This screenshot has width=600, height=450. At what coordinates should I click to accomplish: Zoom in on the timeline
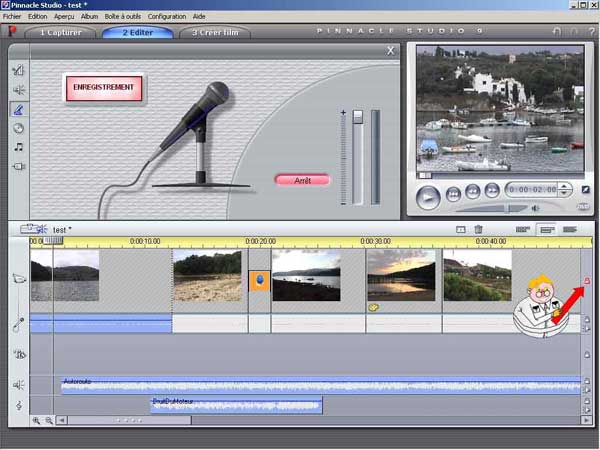coord(36,421)
